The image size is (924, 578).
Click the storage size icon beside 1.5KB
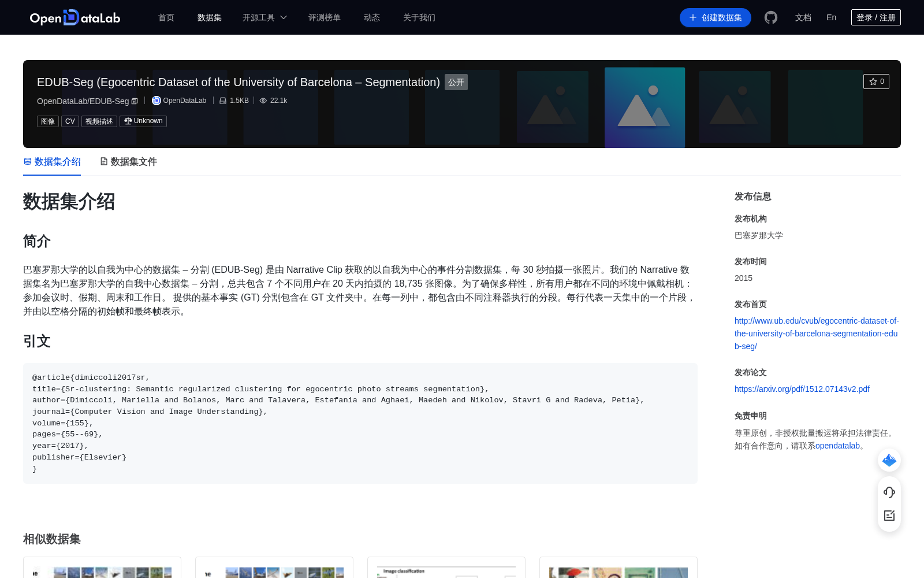point(223,101)
